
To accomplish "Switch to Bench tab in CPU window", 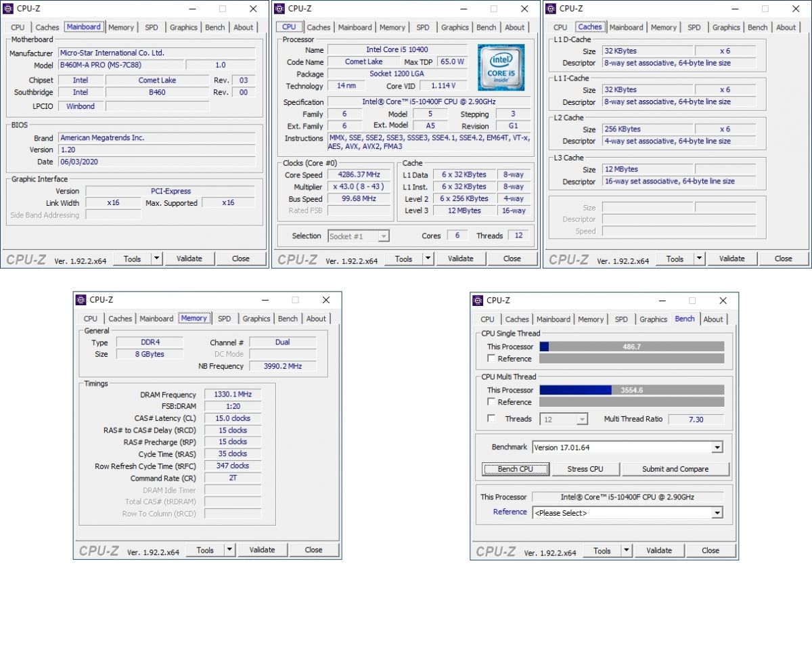I will point(486,28).
